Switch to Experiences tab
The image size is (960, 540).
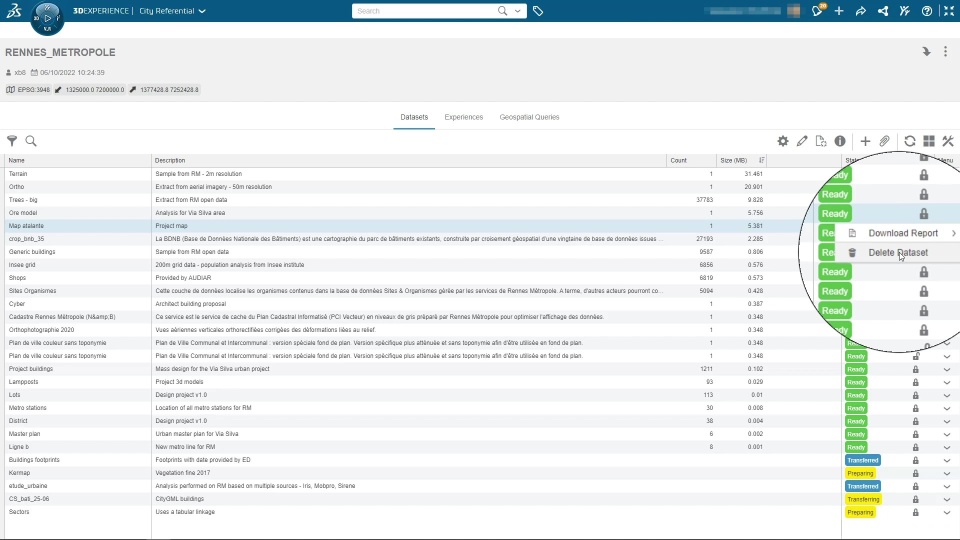coord(463,117)
